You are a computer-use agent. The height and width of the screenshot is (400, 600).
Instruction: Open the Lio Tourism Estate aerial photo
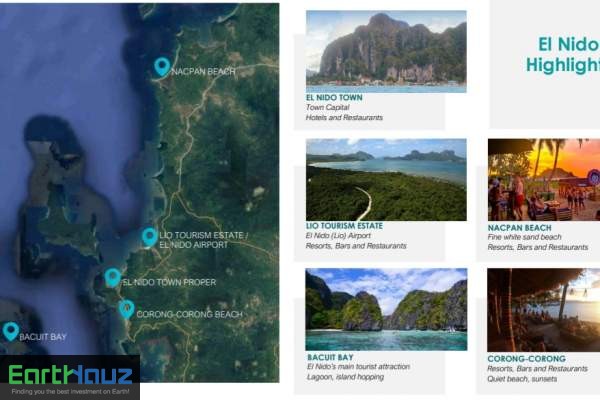click(x=386, y=180)
